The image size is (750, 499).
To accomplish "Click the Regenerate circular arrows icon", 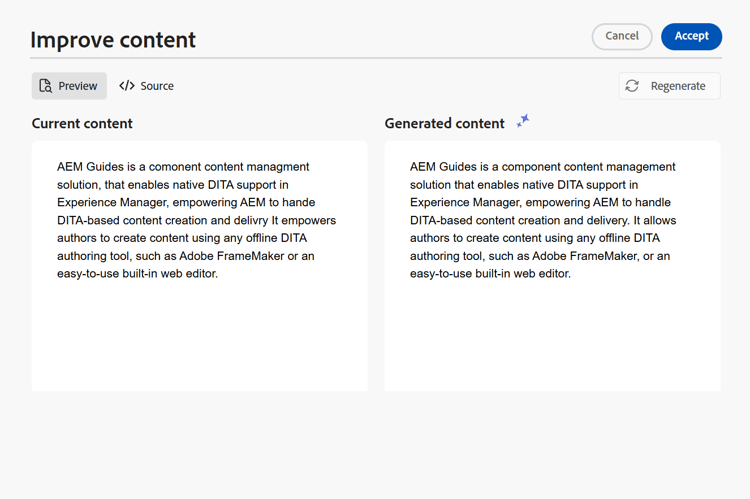I will point(632,86).
